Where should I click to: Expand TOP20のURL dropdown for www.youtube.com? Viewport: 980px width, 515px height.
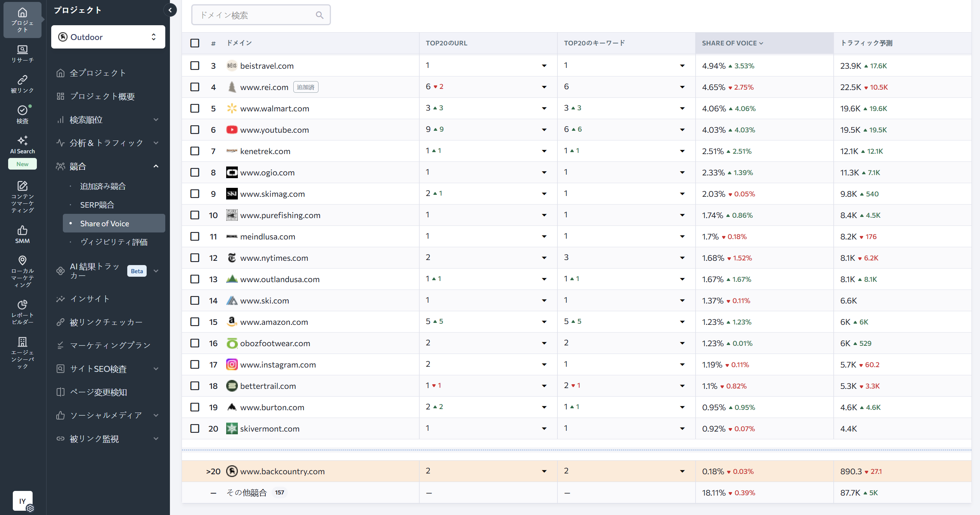[544, 130]
